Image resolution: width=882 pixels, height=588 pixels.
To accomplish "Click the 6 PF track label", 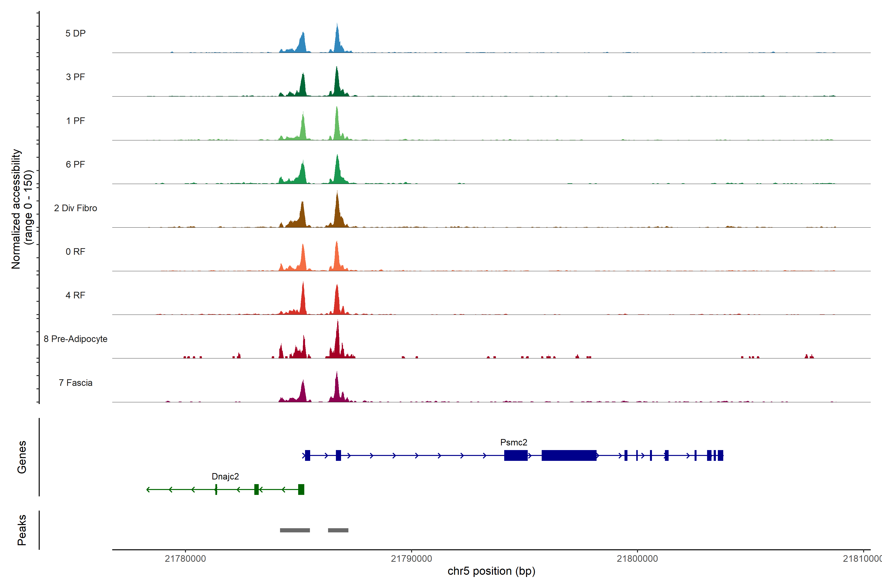I will tap(75, 164).
